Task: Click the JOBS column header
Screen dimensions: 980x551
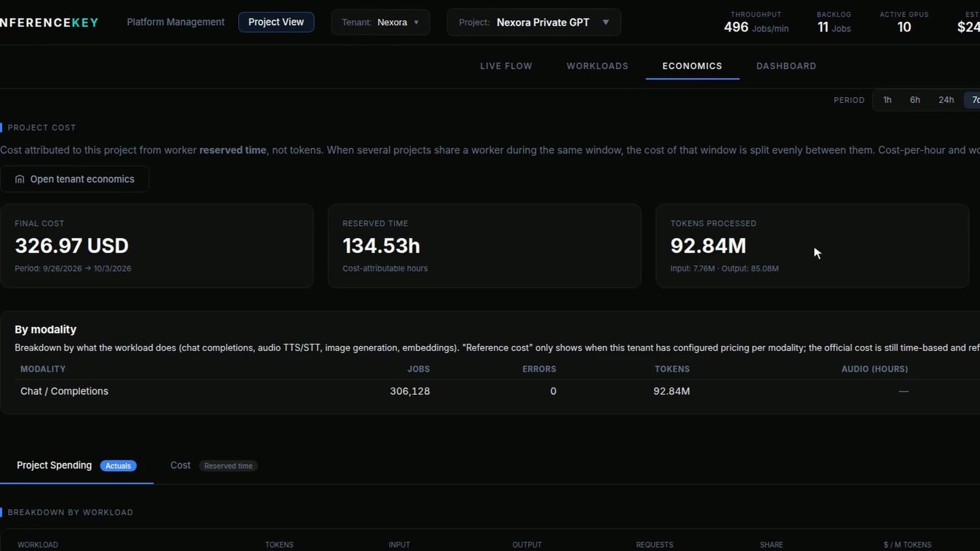Action: pyautogui.click(x=418, y=369)
